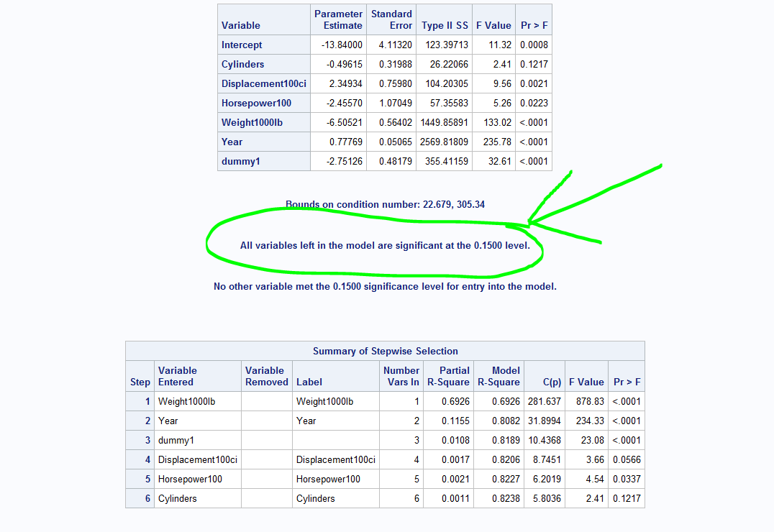Click the Pr > F column header
The height and width of the screenshot is (532, 774).
[532, 25]
